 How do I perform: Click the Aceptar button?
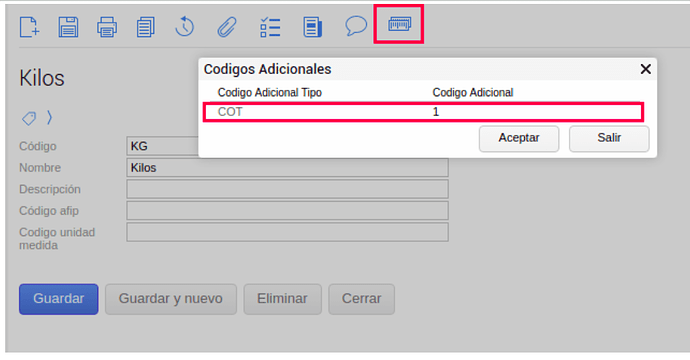pos(519,139)
